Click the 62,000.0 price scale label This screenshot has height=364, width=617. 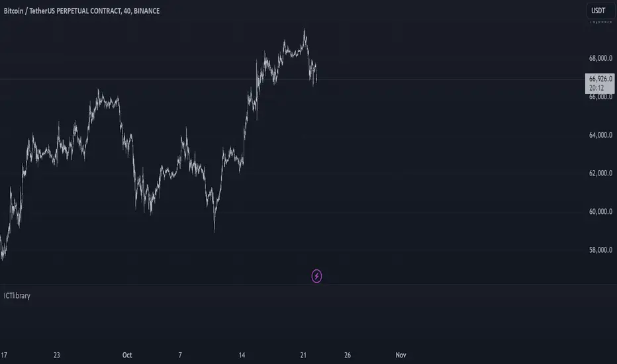[x=598, y=173]
